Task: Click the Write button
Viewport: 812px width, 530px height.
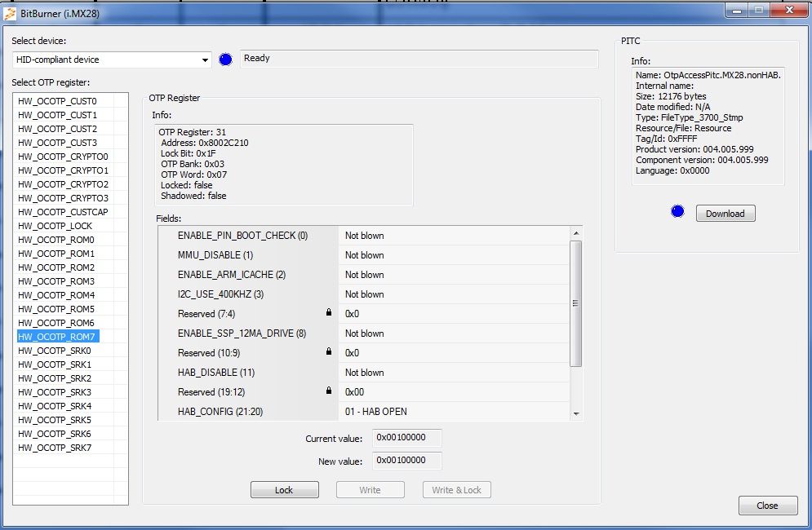Action: (x=371, y=489)
